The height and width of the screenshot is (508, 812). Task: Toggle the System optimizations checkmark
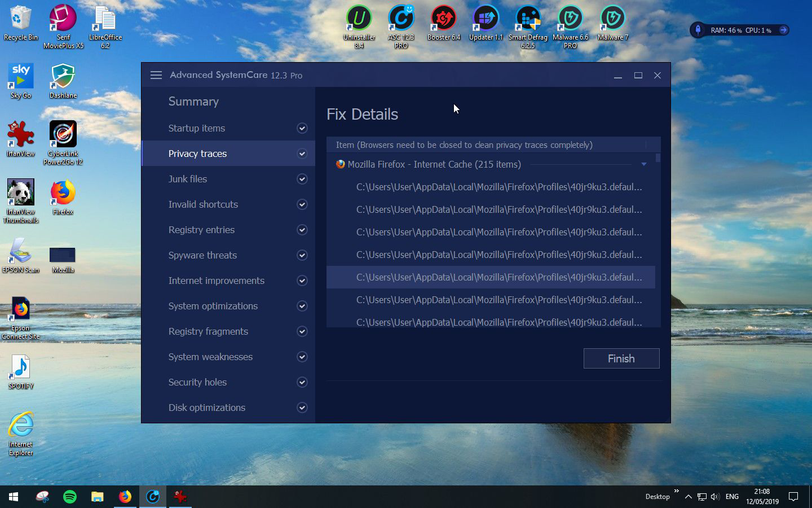[x=302, y=306]
